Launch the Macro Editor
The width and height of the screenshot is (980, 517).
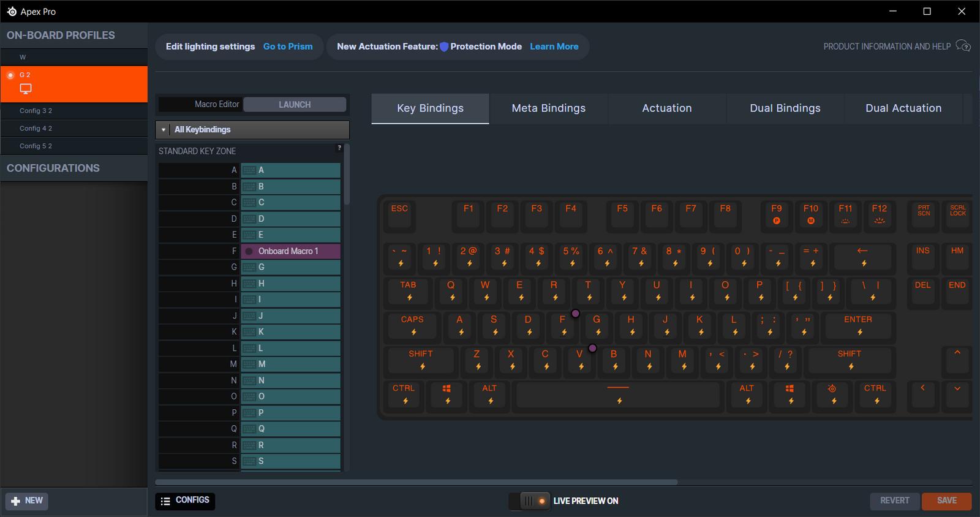(295, 105)
